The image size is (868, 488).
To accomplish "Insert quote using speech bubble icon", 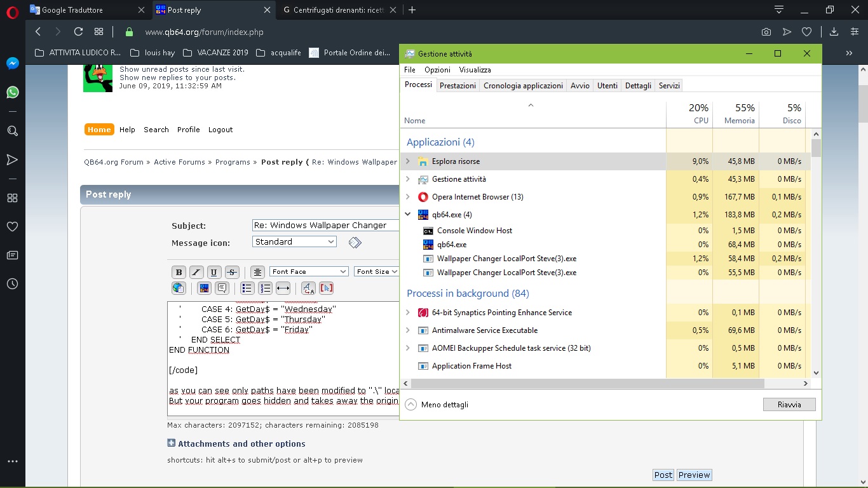I will pyautogui.click(x=222, y=288).
